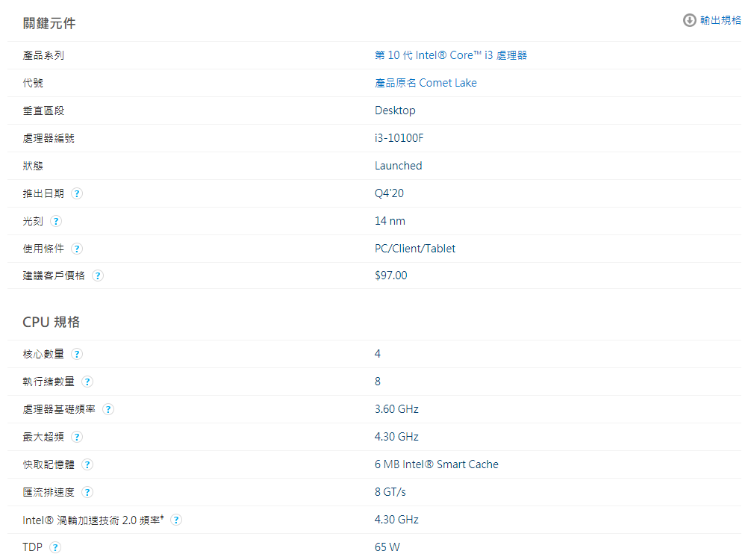Click help icon next to 推出日期
The width and height of the screenshot is (751, 560).
point(77,193)
